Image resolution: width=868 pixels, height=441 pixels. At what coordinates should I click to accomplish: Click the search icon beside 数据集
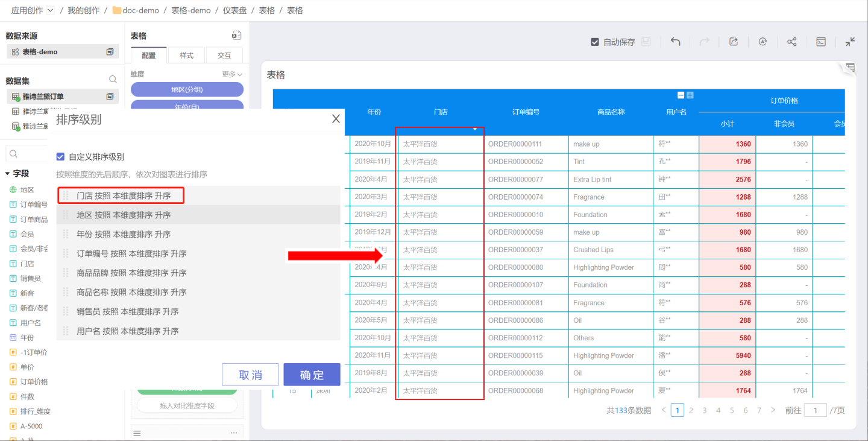pyautogui.click(x=113, y=80)
